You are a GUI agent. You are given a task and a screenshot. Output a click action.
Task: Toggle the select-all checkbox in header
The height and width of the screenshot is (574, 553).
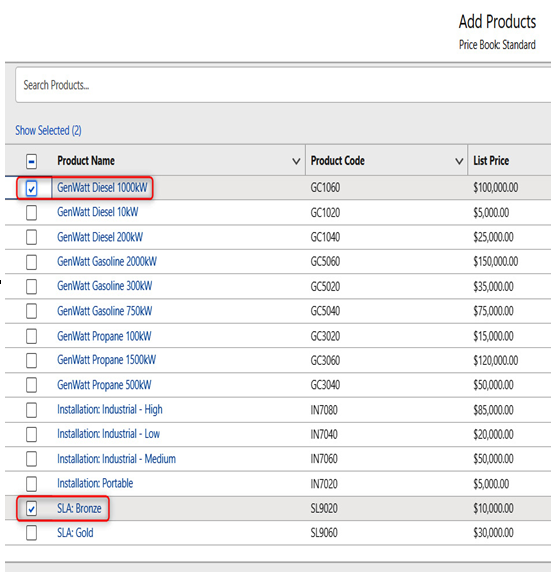[31, 161]
